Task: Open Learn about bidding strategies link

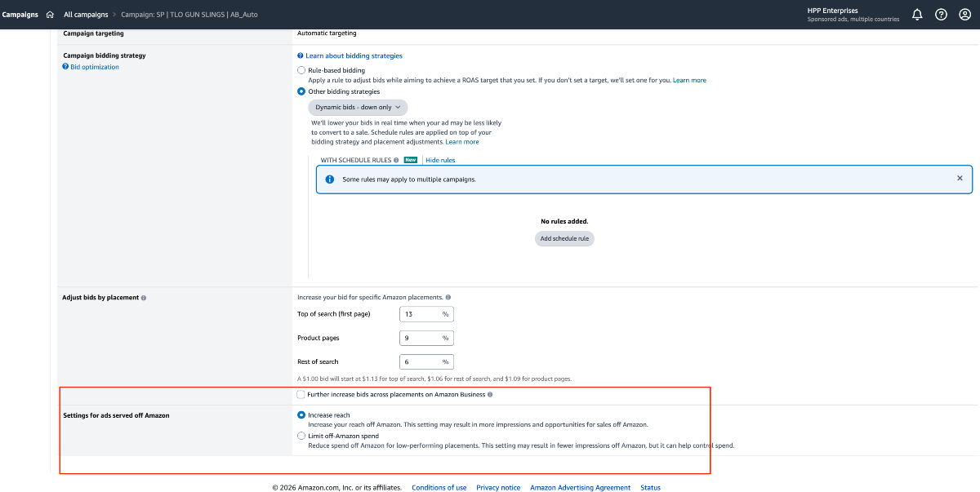Action: [x=354, y=56]
